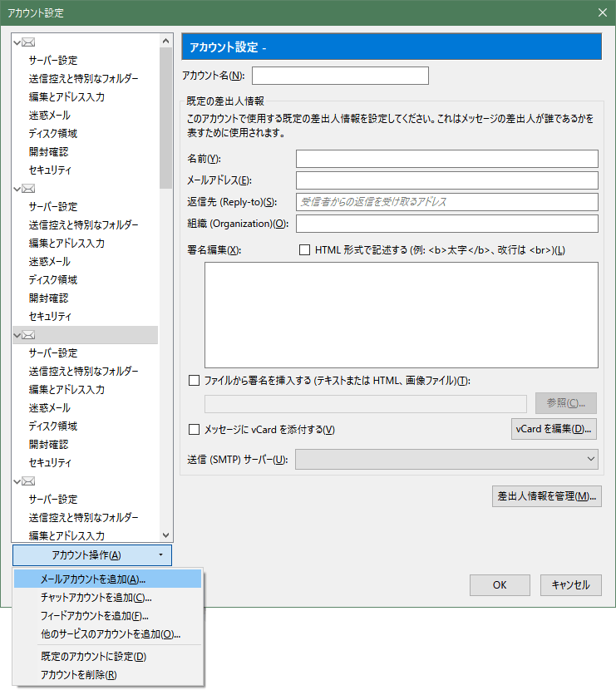Click the last visible account's envelope icon
This screenshot has width=616, height=690.
(x=28, y=481)
